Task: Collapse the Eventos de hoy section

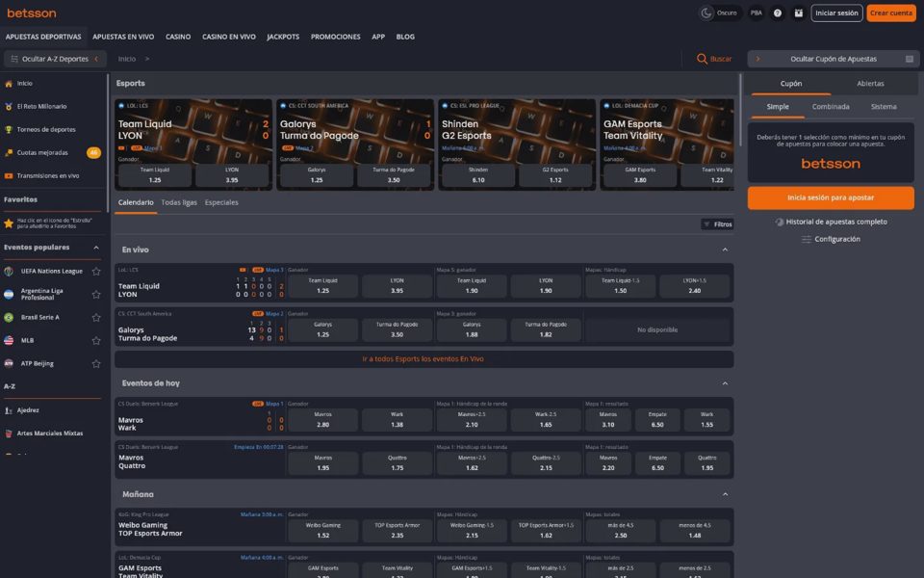Action: (x=725, y=383)
